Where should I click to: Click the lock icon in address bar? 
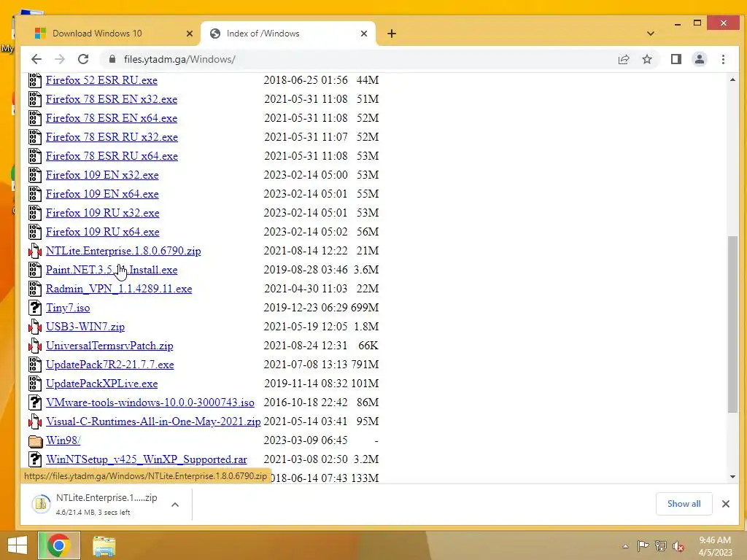(x=112, y=59)
